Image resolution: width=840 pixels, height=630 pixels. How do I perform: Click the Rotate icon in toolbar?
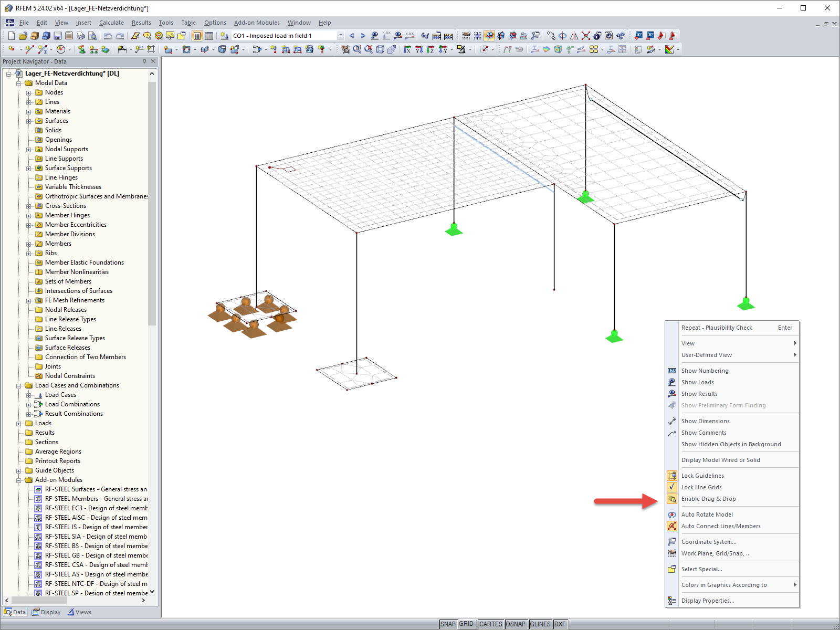[x=562, y=36]
